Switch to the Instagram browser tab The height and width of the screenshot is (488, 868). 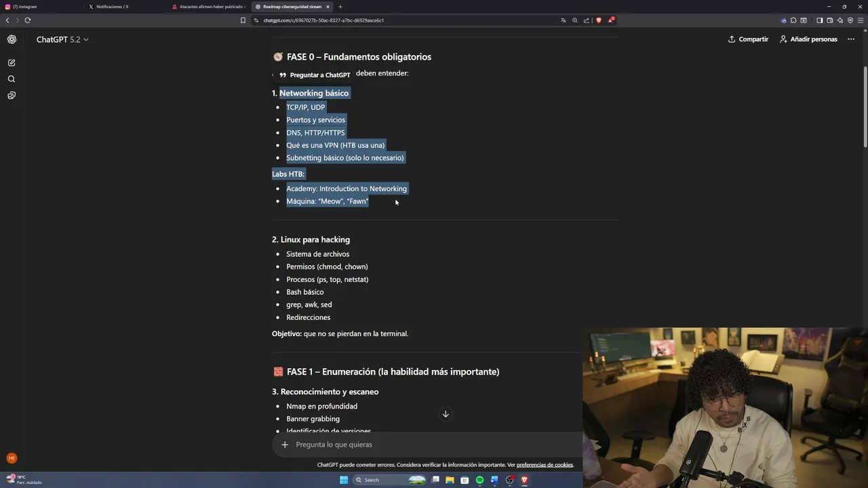(41, 7)
